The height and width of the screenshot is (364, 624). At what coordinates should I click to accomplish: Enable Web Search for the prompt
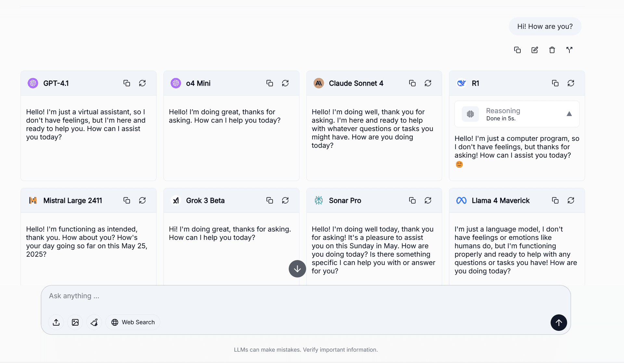(133, 322)
